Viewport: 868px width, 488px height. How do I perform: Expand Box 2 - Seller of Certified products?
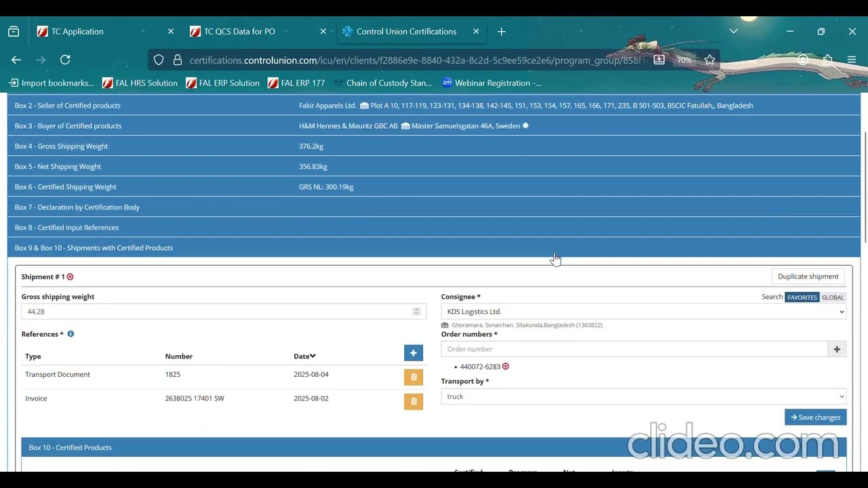(433, 105)
